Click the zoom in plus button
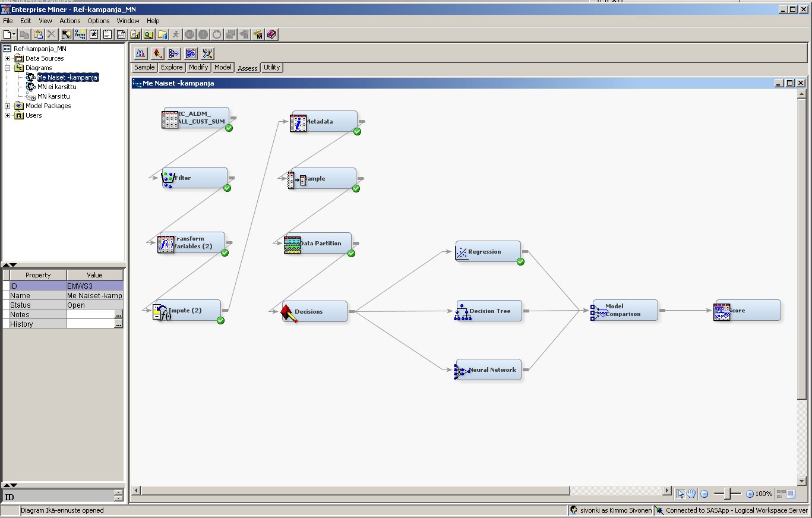This screenshot has width=812, height=518. coord(750,494)
